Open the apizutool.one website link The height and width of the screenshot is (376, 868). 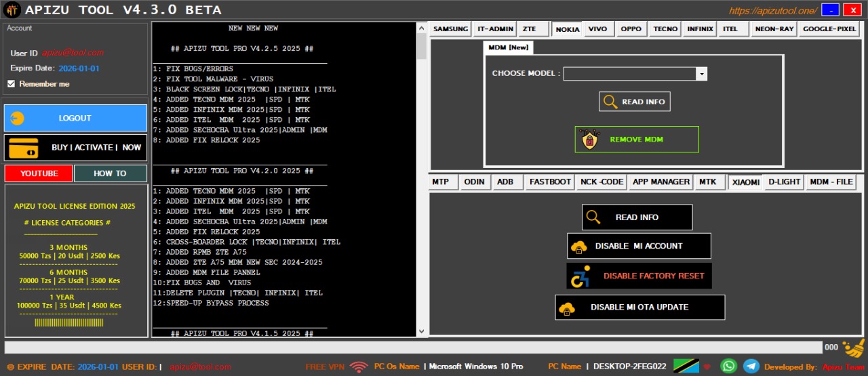(772, 11)
